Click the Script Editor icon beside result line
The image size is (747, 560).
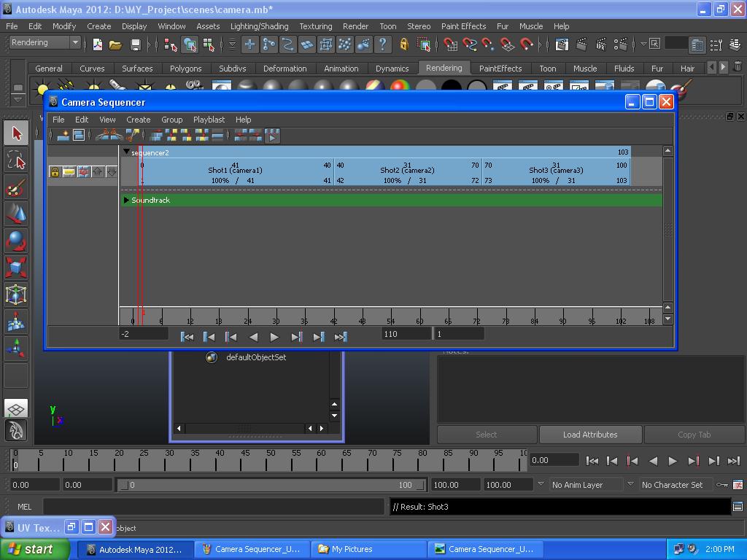point(738,507)
